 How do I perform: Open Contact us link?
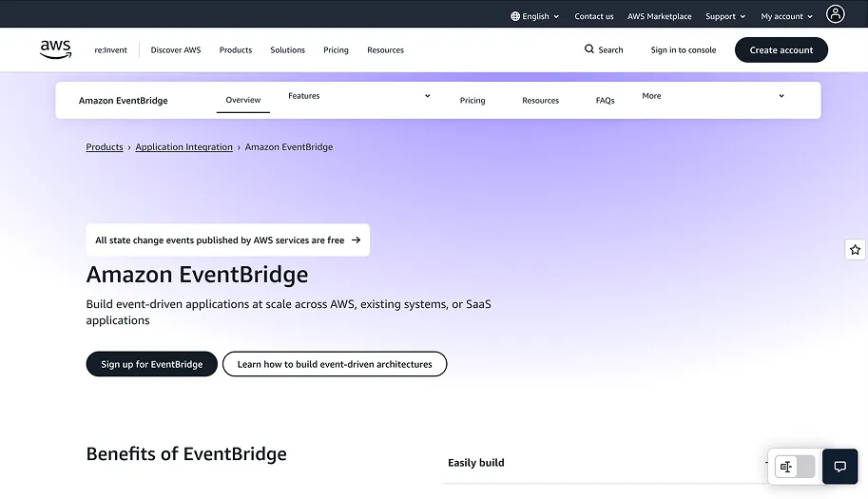point(594,16)
